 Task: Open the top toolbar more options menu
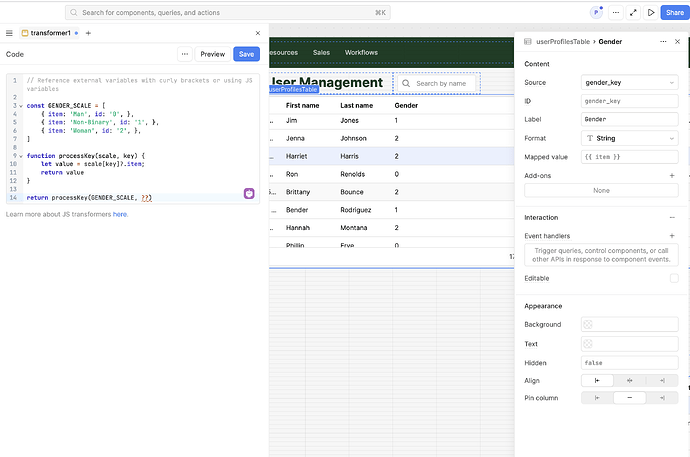click(616, 12)
